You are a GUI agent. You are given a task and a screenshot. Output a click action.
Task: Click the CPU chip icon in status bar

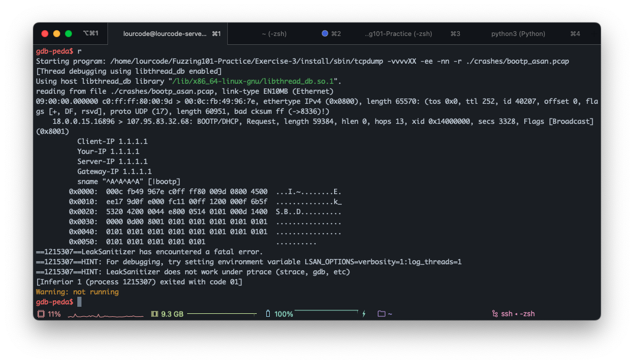pos(41,314)
